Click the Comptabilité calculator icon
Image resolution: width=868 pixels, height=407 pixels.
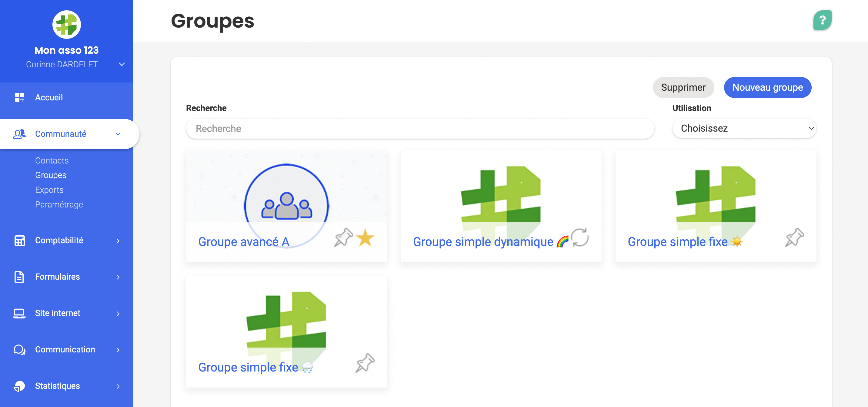[x=19, y=240]
